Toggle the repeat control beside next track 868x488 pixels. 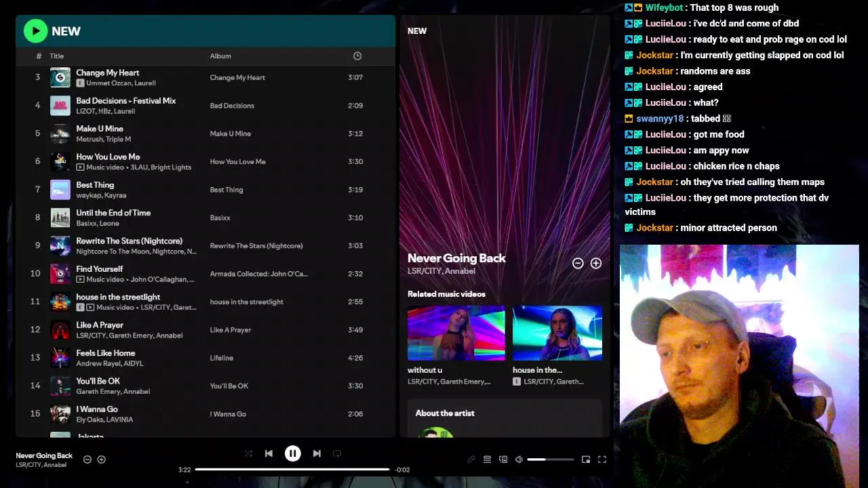click(x=337, y=453)
